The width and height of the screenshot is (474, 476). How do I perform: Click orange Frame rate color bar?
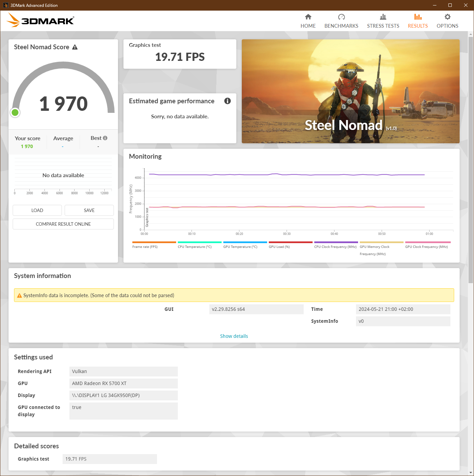coord(154,242)
